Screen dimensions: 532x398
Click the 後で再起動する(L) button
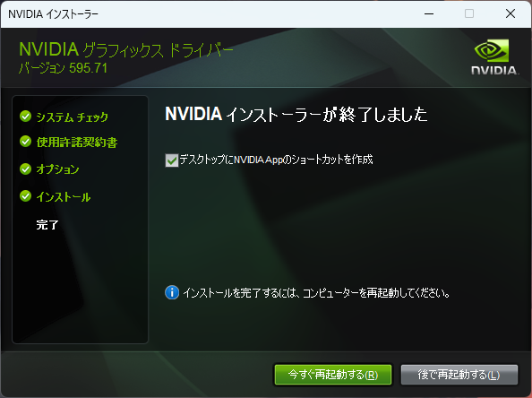coord(459,375)
